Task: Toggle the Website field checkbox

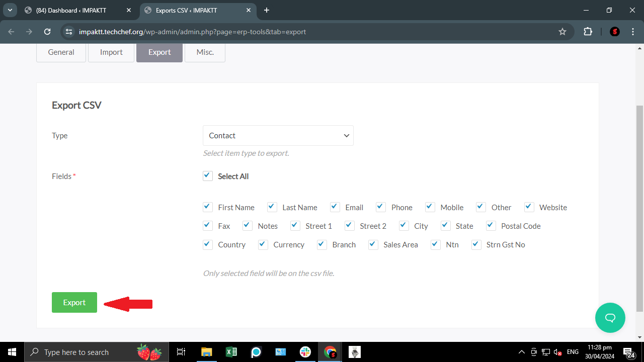Action: coord(529,207)
